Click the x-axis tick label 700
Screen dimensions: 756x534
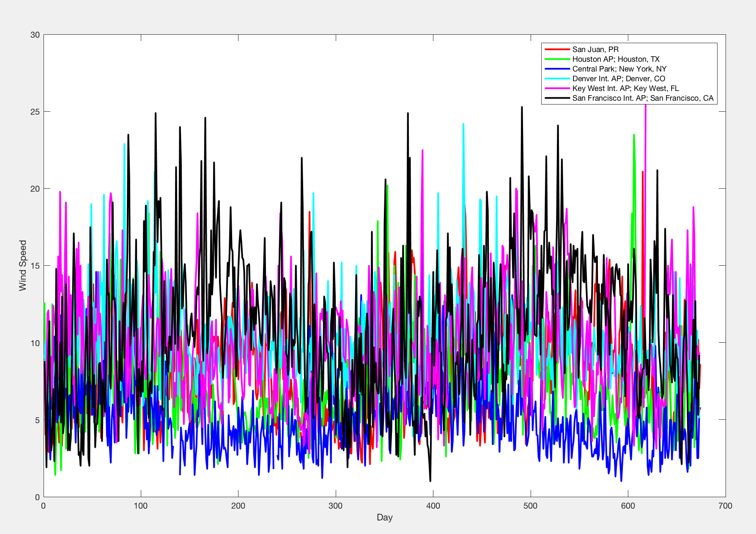pyautogui.click(x=725, y=506)
